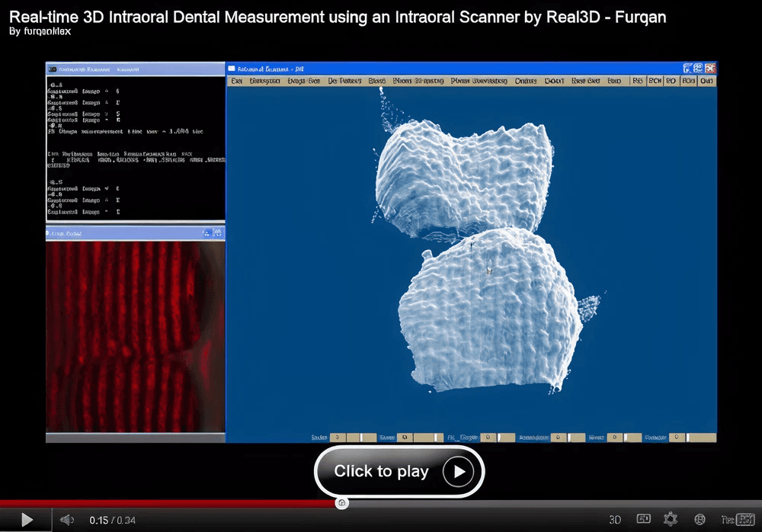Click the red progress bar scrubber handle

(x=341, y=503)
